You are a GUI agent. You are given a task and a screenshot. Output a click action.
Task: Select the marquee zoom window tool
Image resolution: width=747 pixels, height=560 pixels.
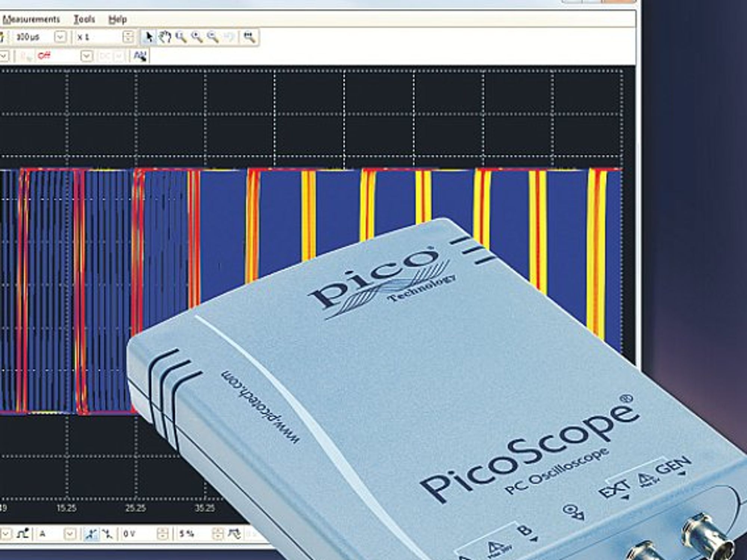point(181,37)
